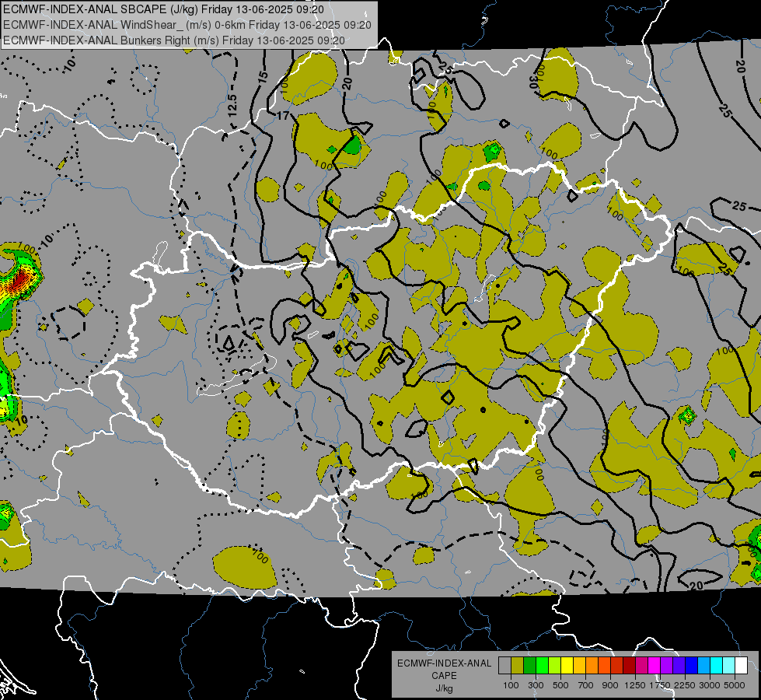The width and height of the screenshot is (761, 700).
Task: Select the gray legend swatch below 100
Action: point(504,665)
